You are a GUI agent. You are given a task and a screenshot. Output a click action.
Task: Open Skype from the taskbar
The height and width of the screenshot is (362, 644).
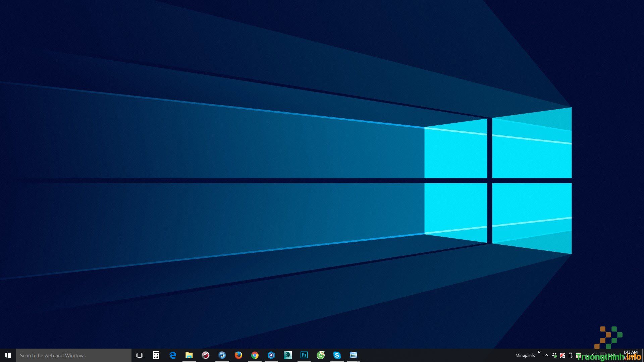click(x=337, y=355)
